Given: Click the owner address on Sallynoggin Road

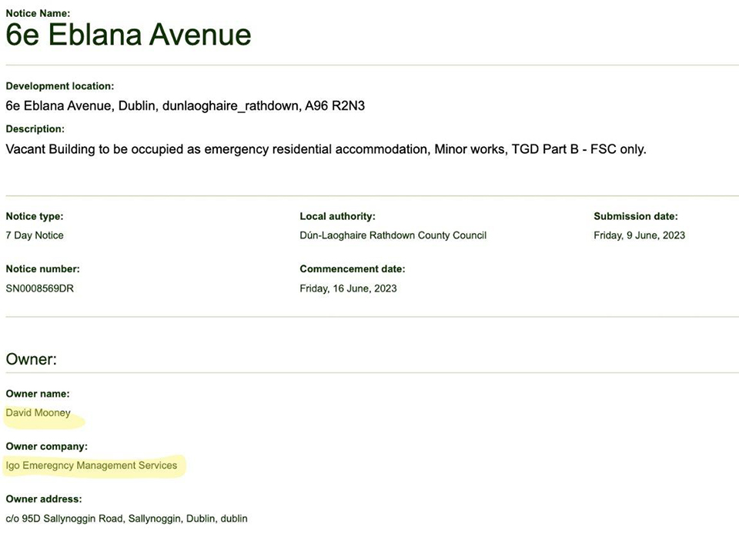Looking at the screenshot, I should coord(127,518).
